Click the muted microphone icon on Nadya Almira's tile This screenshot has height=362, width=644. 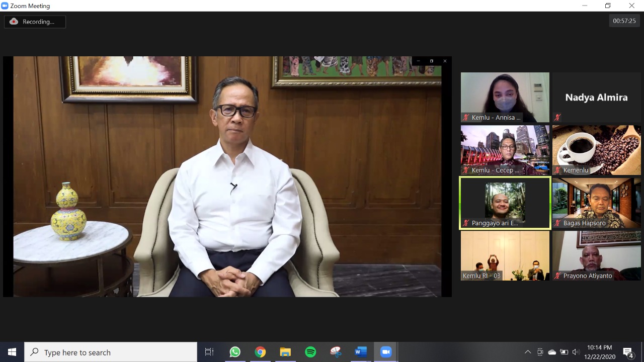coord(557,117)
